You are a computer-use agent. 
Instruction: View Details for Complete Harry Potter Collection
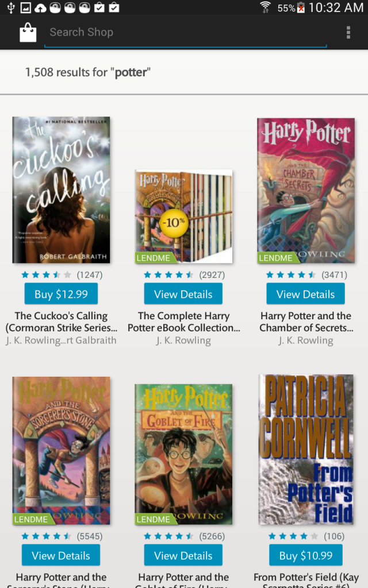tap(183, 294)
